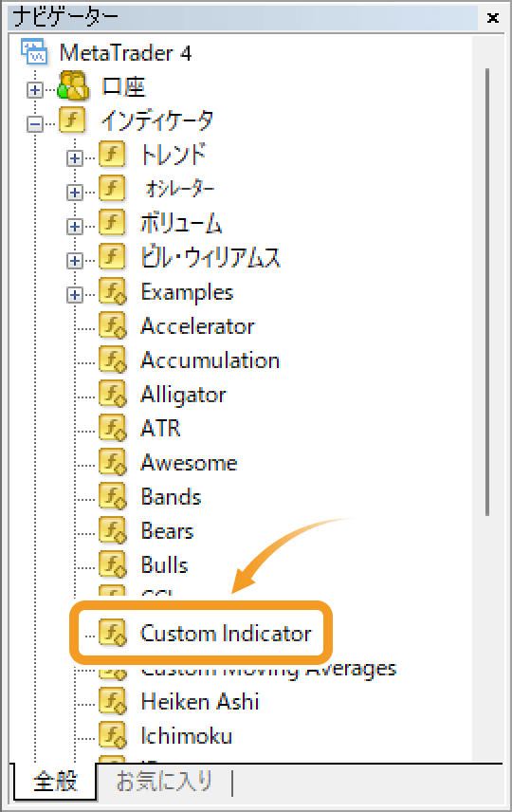Image resolution: width=512 pixels, height=812 pixels.
Task: Click the Accelerator indicator icon
Action: pos(112,325)
